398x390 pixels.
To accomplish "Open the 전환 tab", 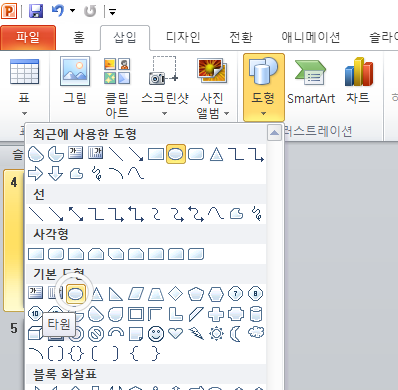I will pos(241,37).
